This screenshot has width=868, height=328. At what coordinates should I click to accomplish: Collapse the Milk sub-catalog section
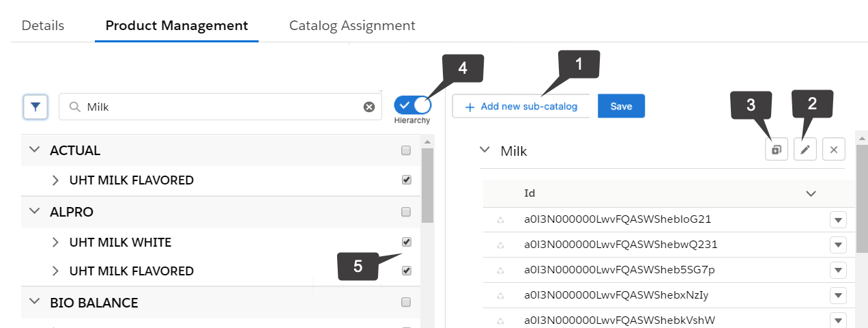[x=484, y=150]
